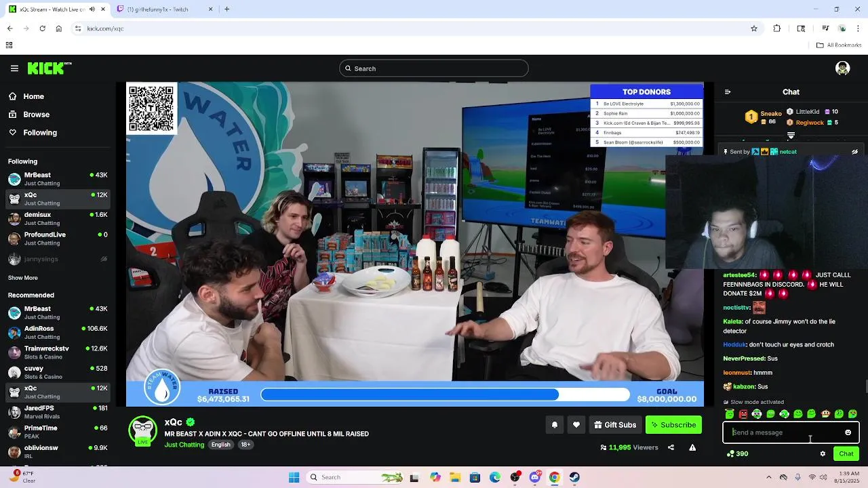Subscribe to xQc channel
Image resolution: width=868 pixels, height=488 pixels.
673,425
